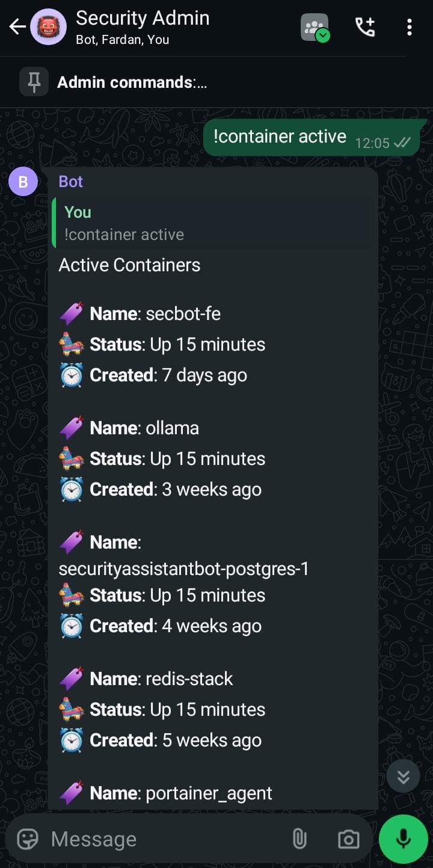The image size is (433, 868).
Task: Open the emoji sticker picker
Action: [x=28, y=839]
